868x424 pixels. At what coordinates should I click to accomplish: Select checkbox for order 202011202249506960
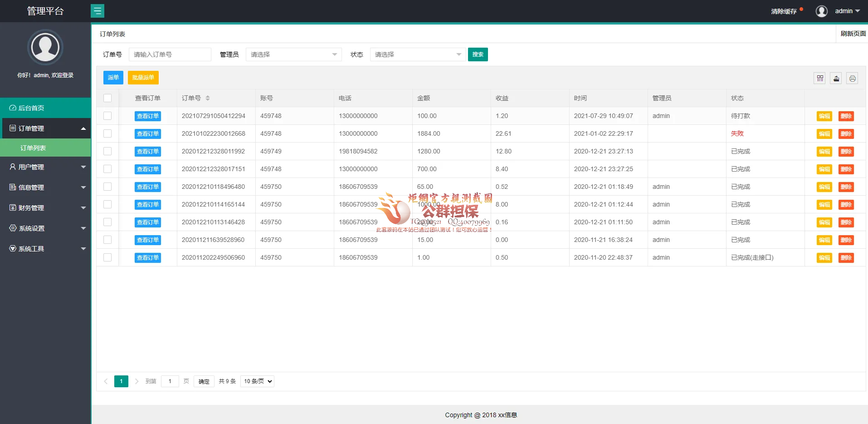point(107,257)
